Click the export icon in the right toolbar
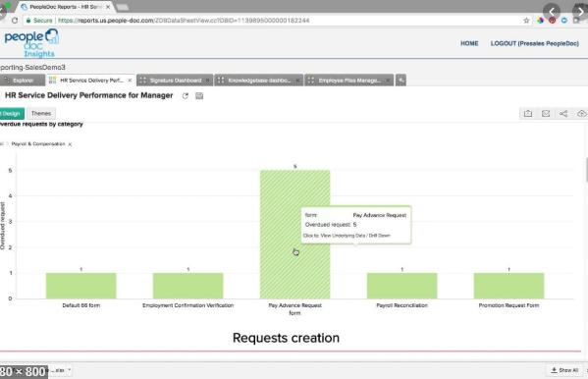The image size is (588, 379). click(x=528, y=113)
